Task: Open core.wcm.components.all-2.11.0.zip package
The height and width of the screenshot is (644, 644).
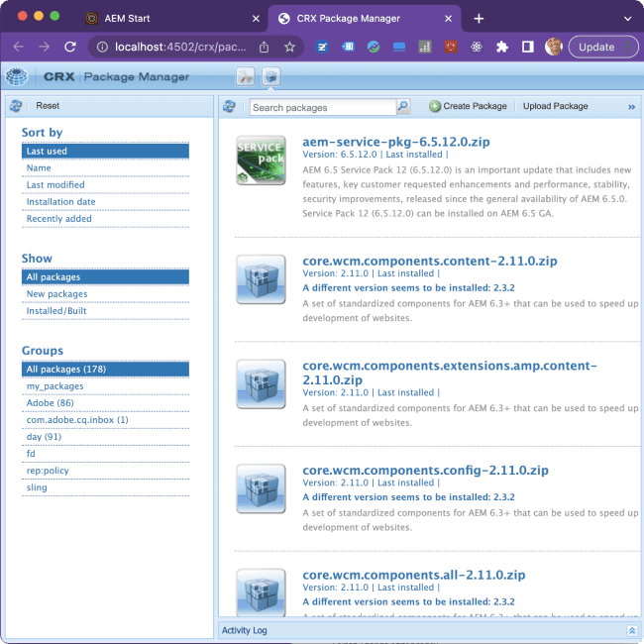Action: coord(414,575)
